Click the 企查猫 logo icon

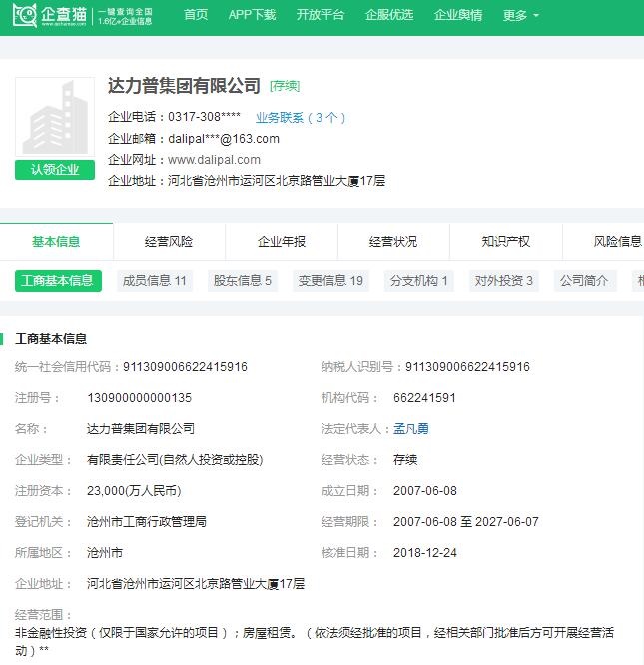(25, 15)
